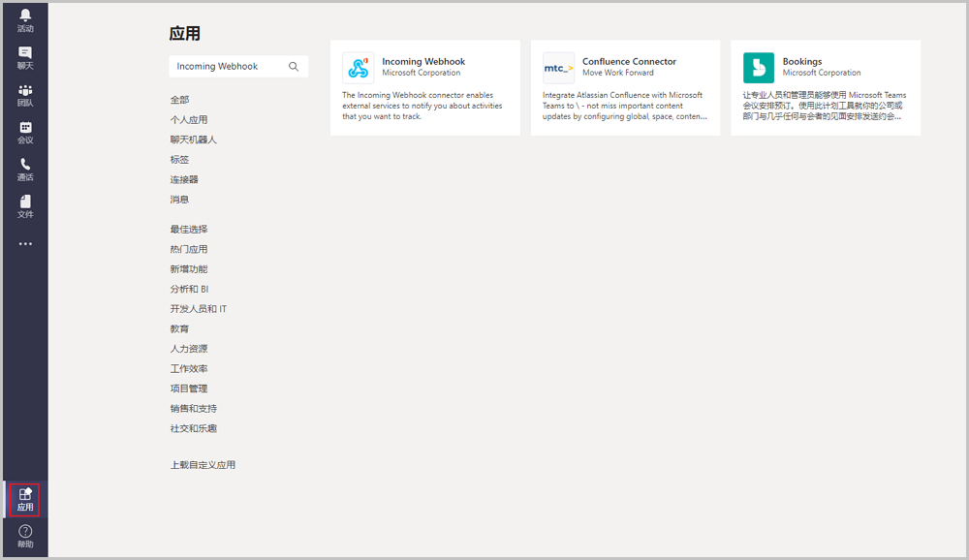
Task: Click 上载自定义应用 upload custom app link
Action: click(203, 465)
